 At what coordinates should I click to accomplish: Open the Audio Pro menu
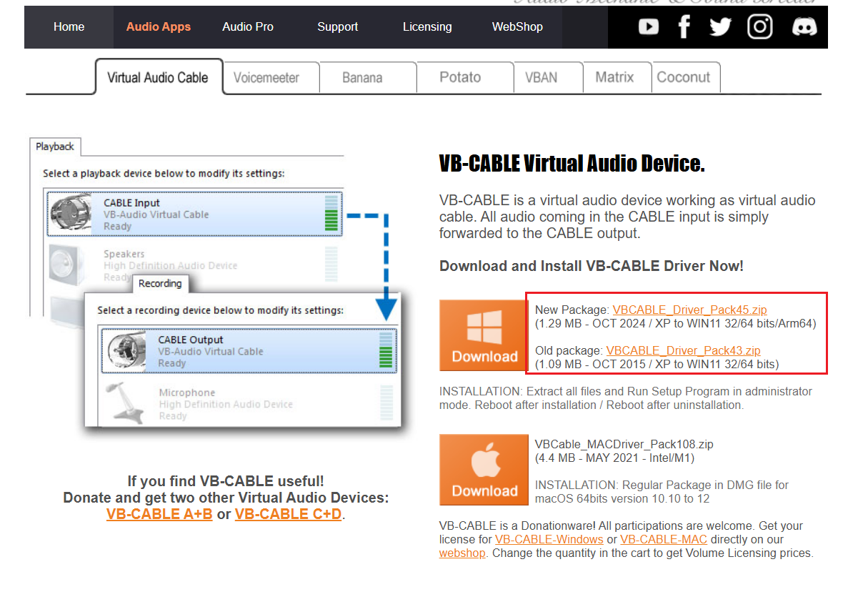click(x=248, y=27)
